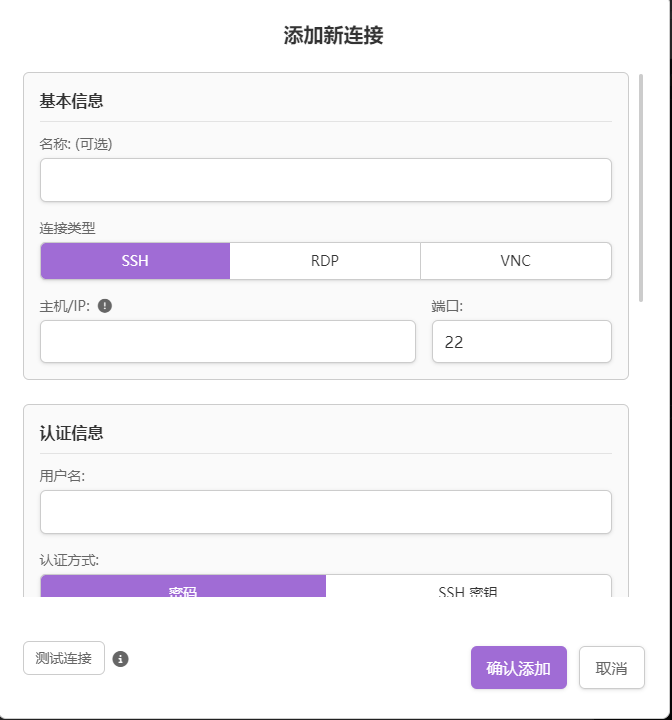Screen dimensions: 672x720
Task: Click the 名称: (可选) label
Action: [x=76, y=144]
